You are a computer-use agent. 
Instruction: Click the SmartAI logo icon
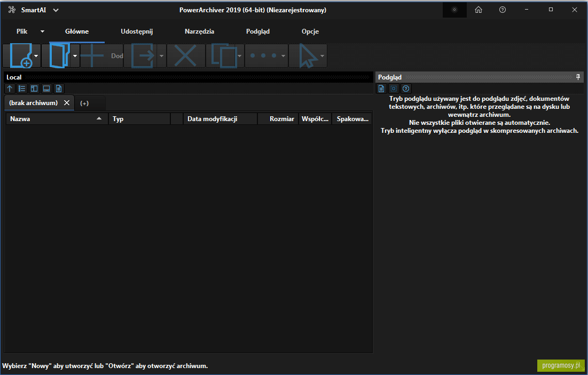12,10
